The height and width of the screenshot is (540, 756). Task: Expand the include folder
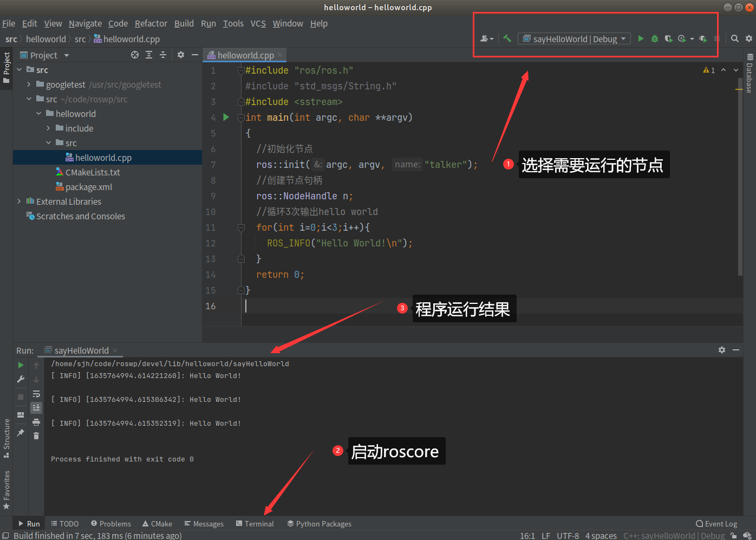click(48, 128)
